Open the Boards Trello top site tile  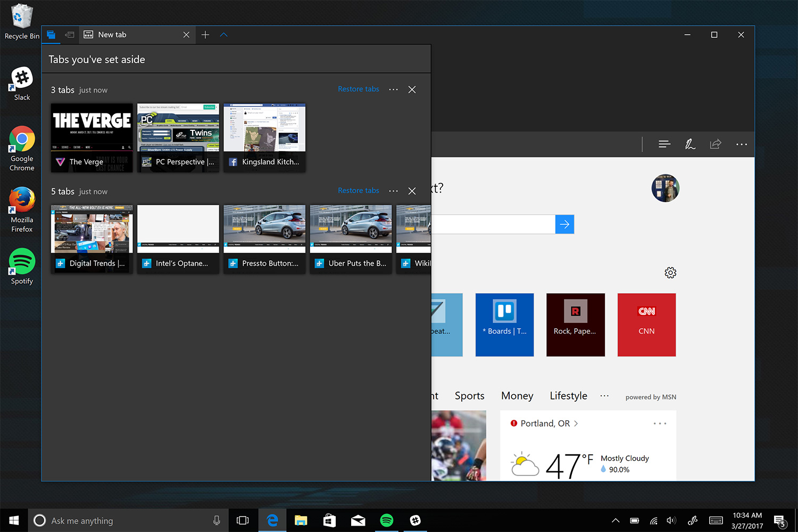pos(504,325)
